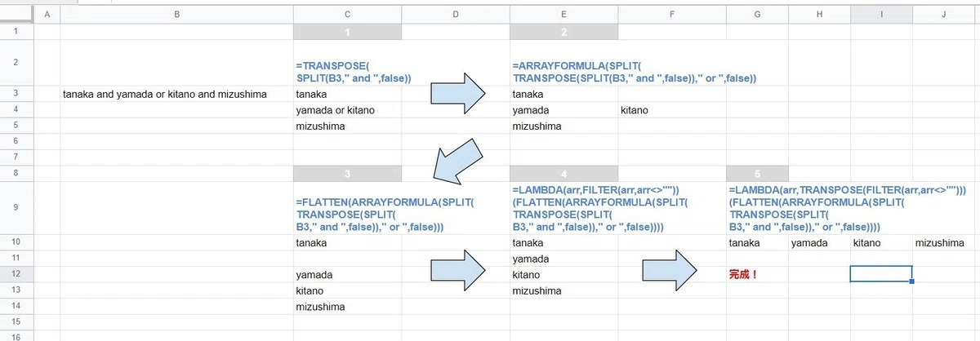Click cell F4 containing kitano
This screenshot has height=341, width=980.
(672, 110)
